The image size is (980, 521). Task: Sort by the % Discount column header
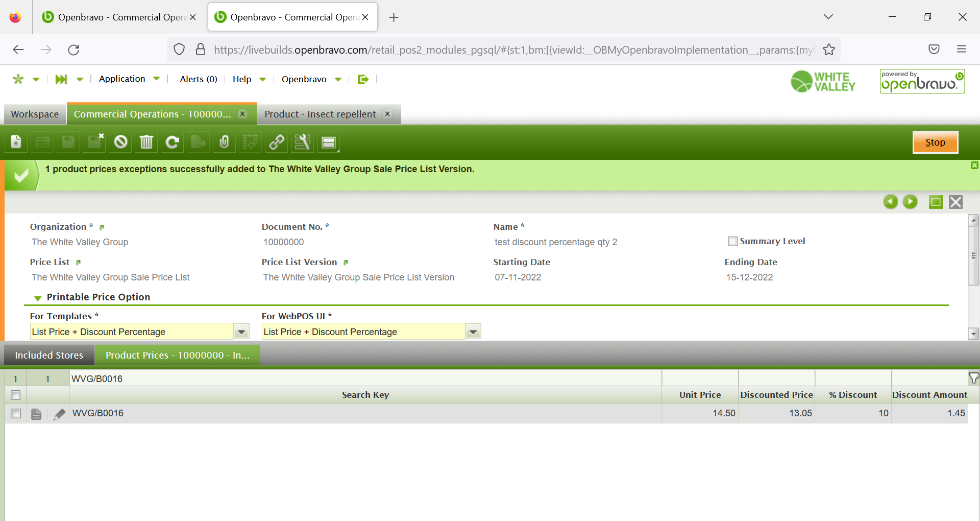click(853, 395)
